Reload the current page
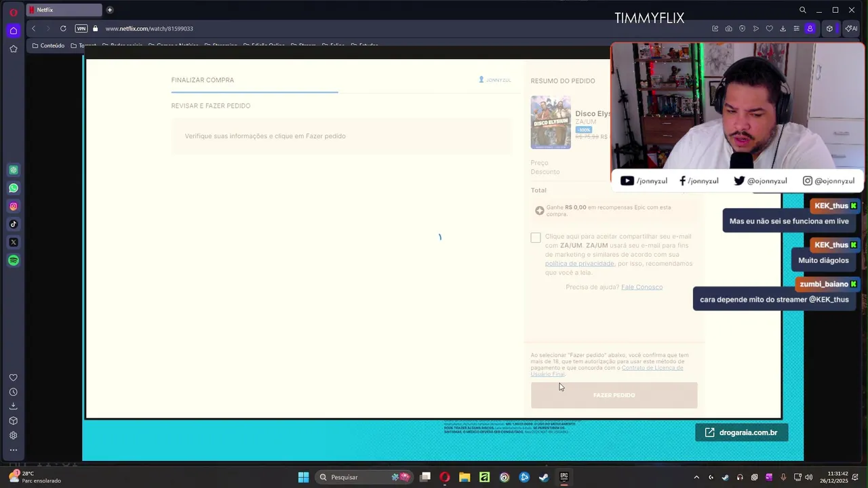Screen dimensions: 868x488 click(63, 28)
